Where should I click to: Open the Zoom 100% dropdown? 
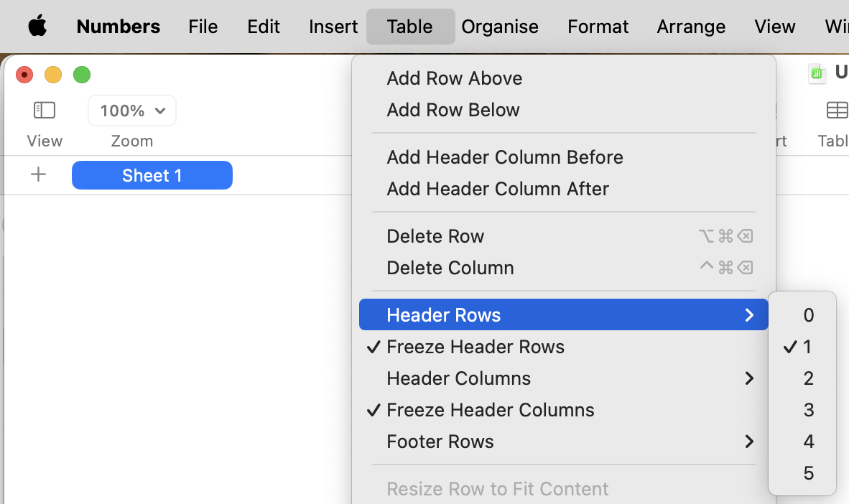132,111
